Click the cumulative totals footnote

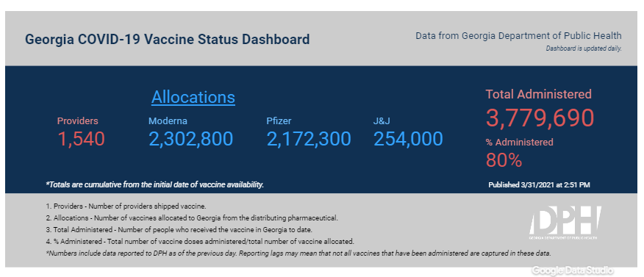pyautogui.click(x=155, y=185)
